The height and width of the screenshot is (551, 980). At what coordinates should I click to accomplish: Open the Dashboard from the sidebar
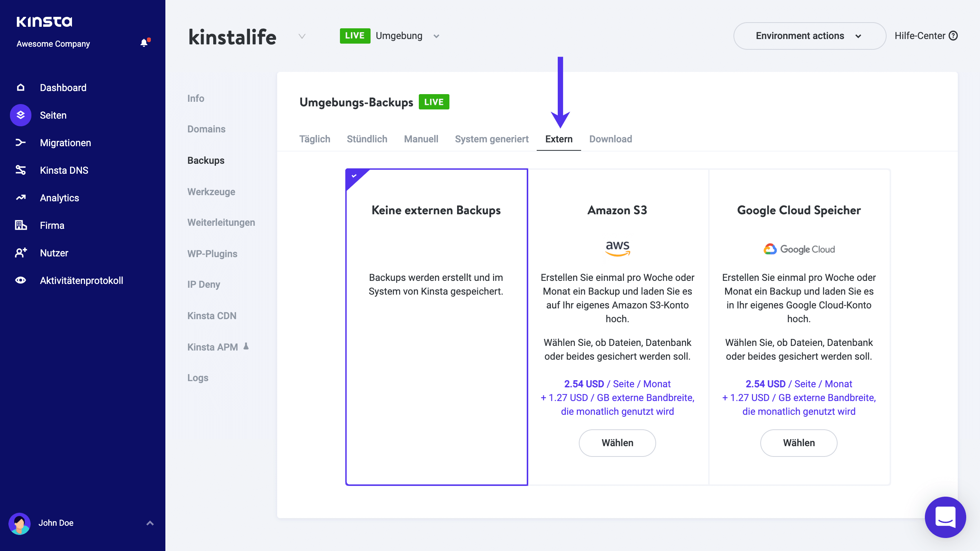tap(63, 87)
